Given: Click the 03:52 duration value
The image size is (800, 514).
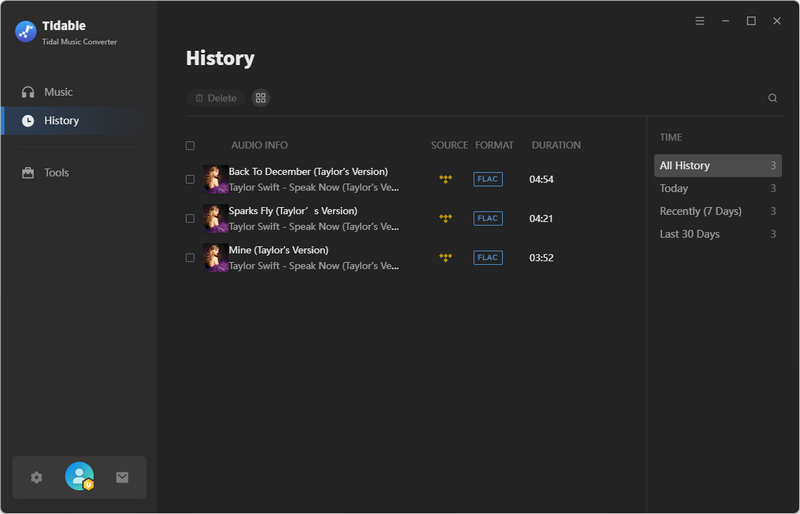Looking at the screenshot, I should click(541, 258).
